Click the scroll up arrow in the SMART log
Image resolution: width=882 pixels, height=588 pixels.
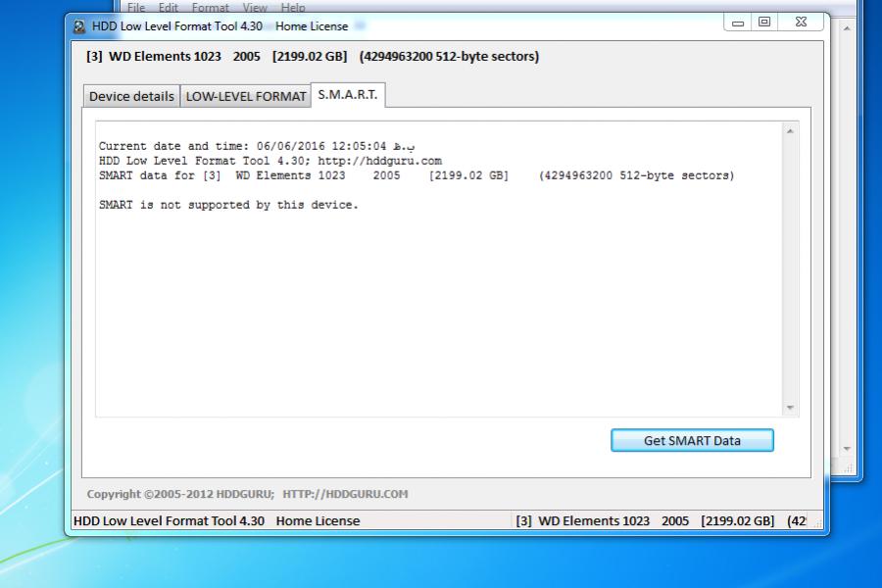click(790, 131)
